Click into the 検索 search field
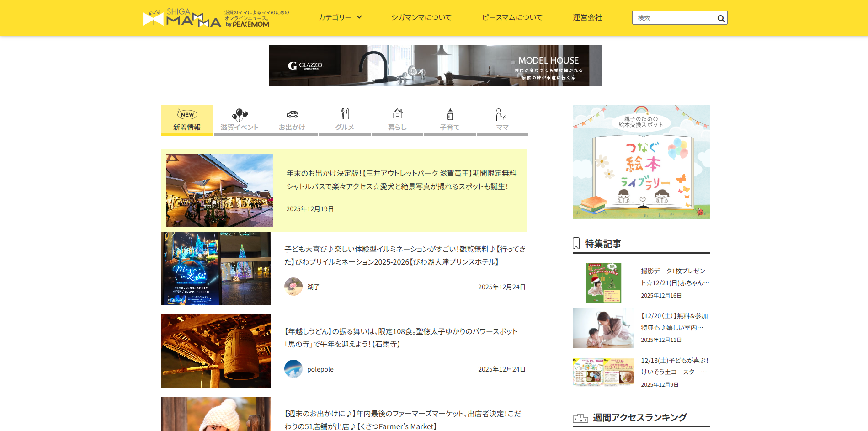The width and height of the screenshot is (868, 431). tap(673, 18)
